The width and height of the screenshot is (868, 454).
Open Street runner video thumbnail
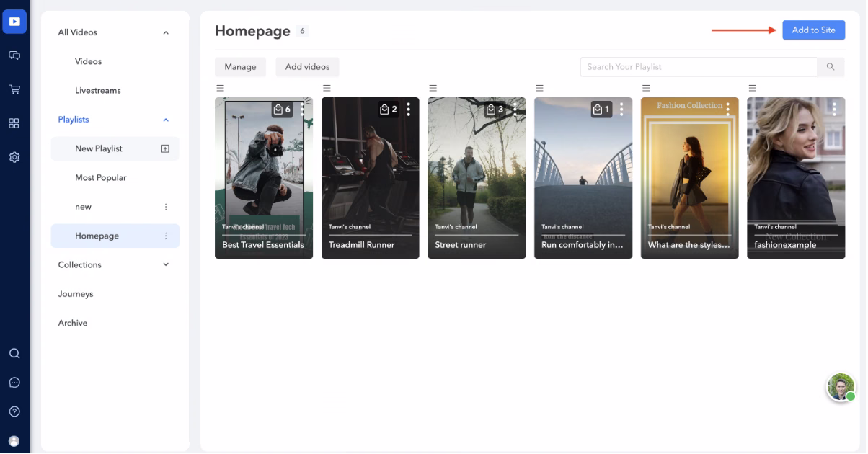click(x=477, y=178)
